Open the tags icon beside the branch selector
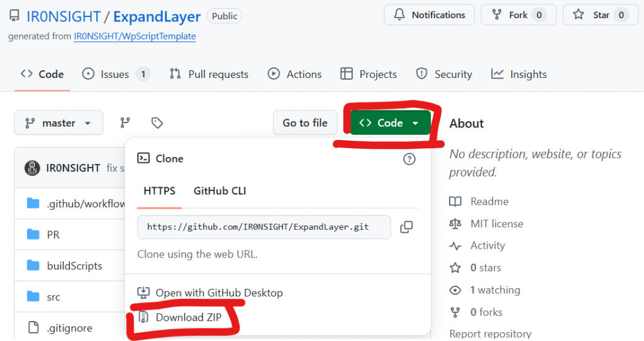 pyautogui.click(x=157, y=123)
